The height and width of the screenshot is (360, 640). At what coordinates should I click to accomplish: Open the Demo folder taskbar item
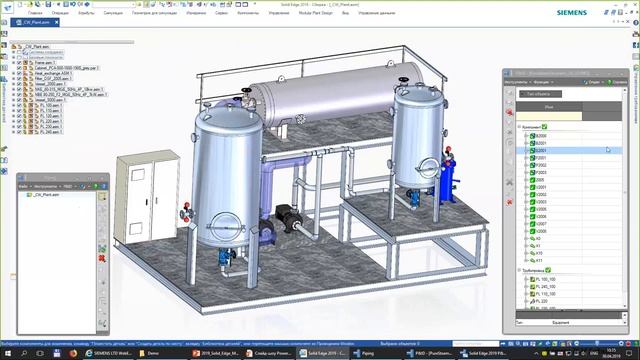click(162, 353)
